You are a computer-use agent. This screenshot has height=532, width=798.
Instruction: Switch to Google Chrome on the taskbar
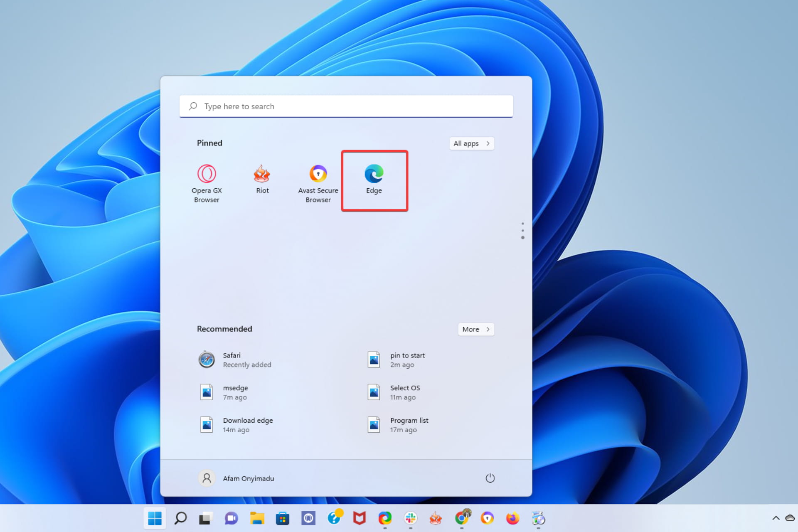(462, 518)
